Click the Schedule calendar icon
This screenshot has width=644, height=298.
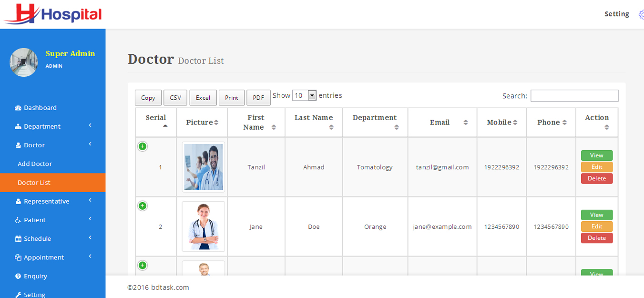point(18,238)
